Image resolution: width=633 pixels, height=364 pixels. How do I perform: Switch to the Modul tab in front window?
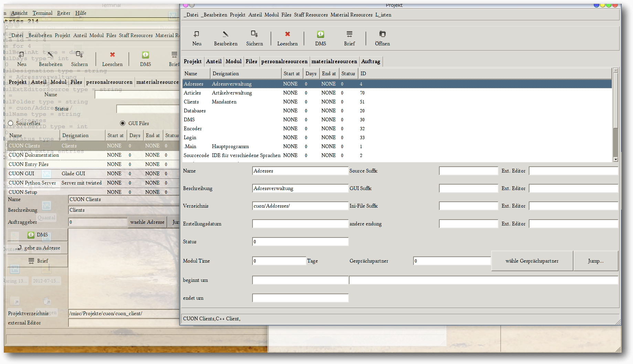[x=234, y=62]
